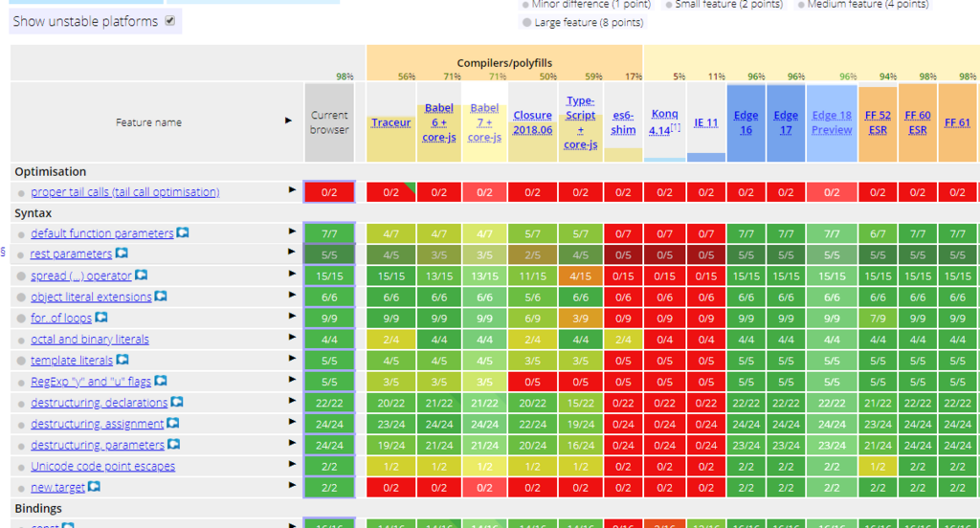Open rest parameters feature link
The image size is (980, 528).
coord(71,253)
